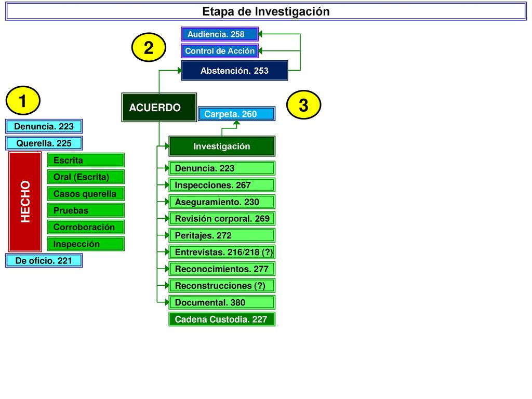This screenshot has width=532, height=399.
Task: Select the "Audiencia. 258" box
Action: pos(220,34)
